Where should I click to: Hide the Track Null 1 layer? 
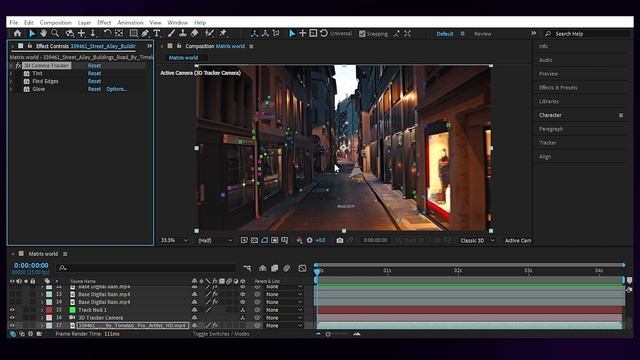click(12, 310)
